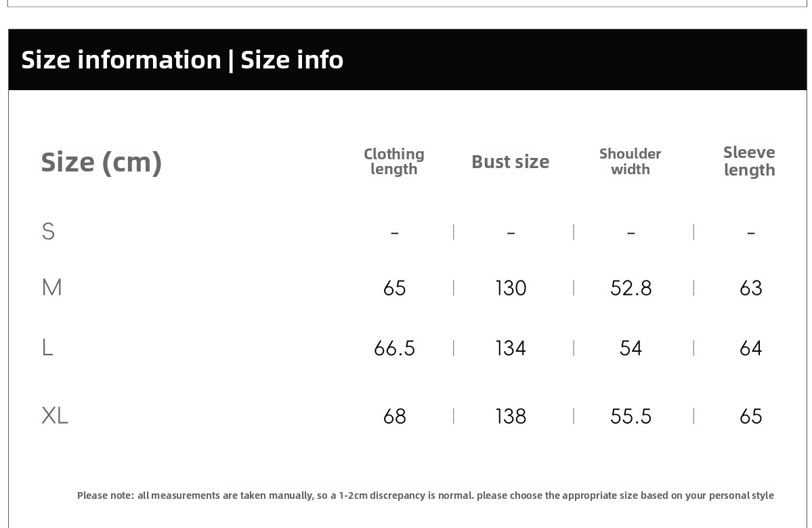Click the "Size information | Size info" header
The image size is (812, 528).
point(182,60)
